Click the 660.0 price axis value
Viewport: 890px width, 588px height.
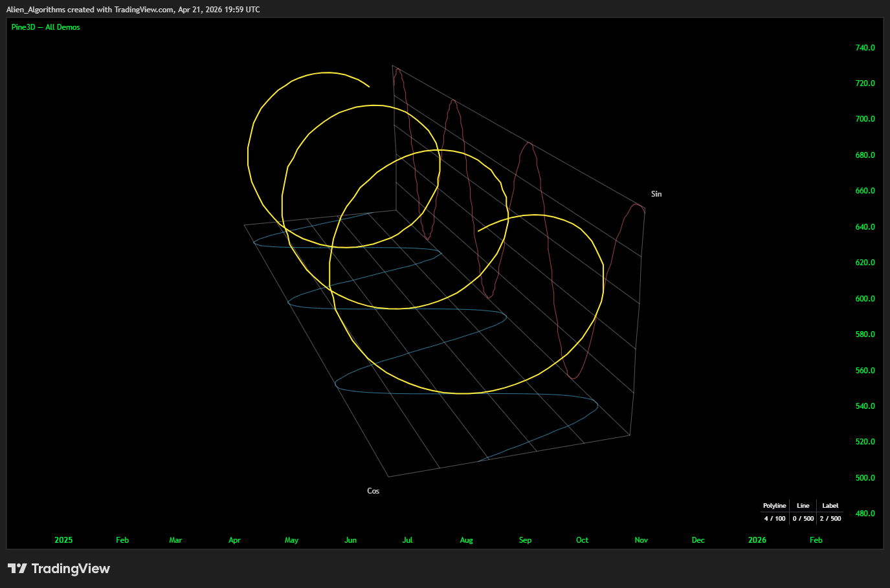(x=865, y=191)
